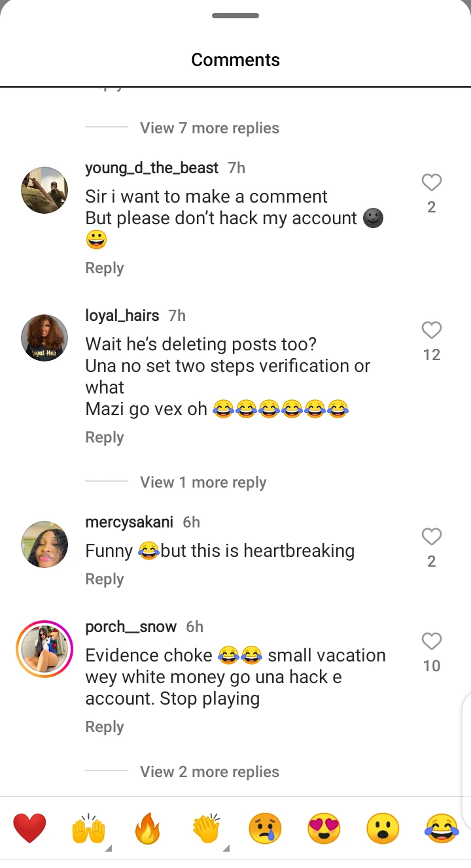Choose the clapping hands emoji reaction

click(x=206, y=829)
